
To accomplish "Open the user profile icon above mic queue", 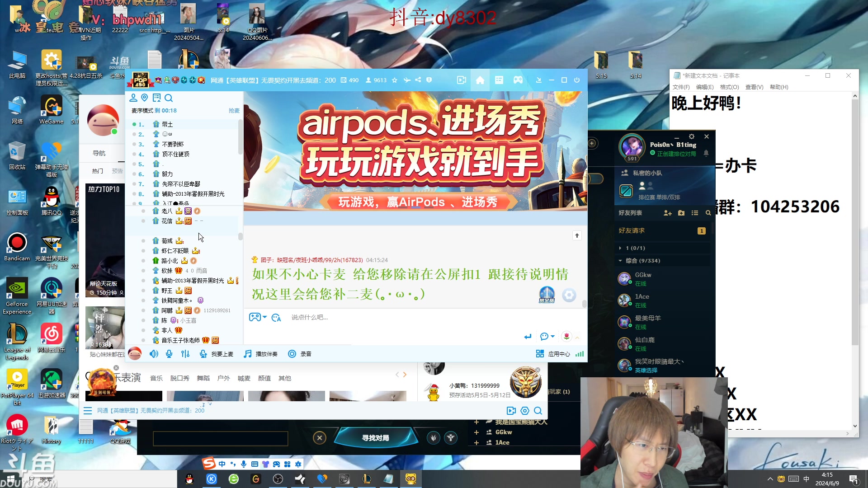I will (x=133, y=98).
